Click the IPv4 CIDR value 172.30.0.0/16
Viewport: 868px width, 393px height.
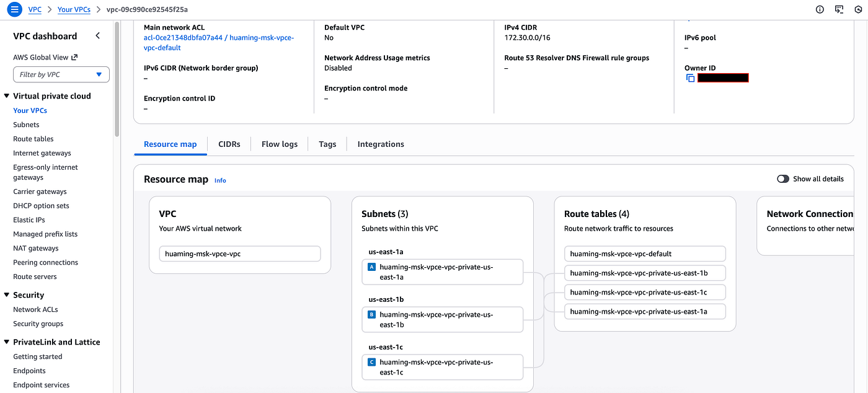[527, 38]
